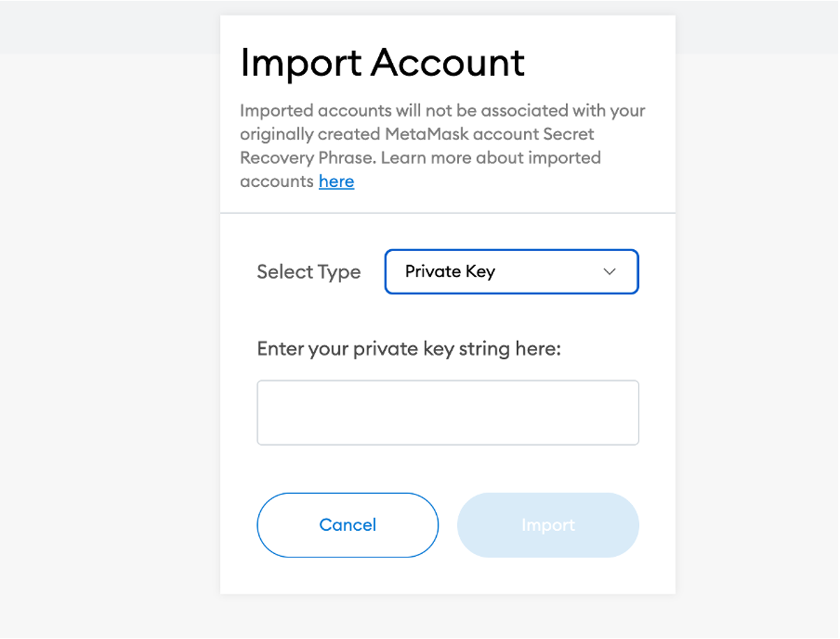Click the "Import Account" heading

(382, 62)
